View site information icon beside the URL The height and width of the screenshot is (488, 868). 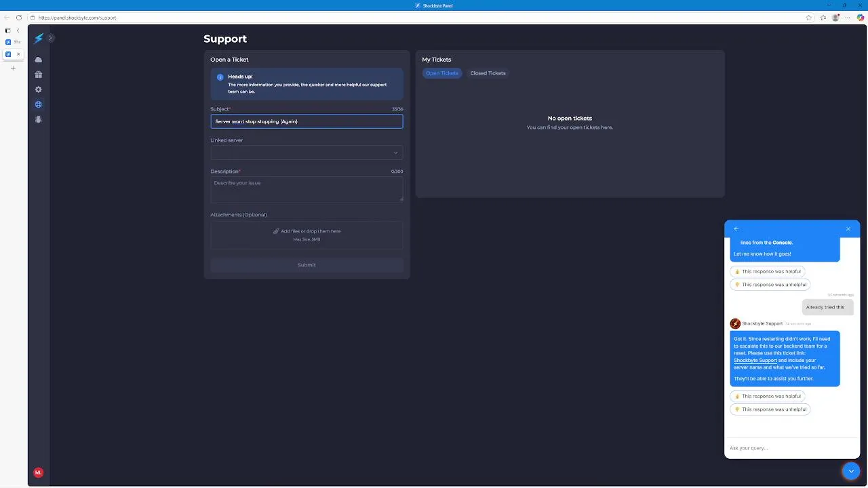(32, 18)
